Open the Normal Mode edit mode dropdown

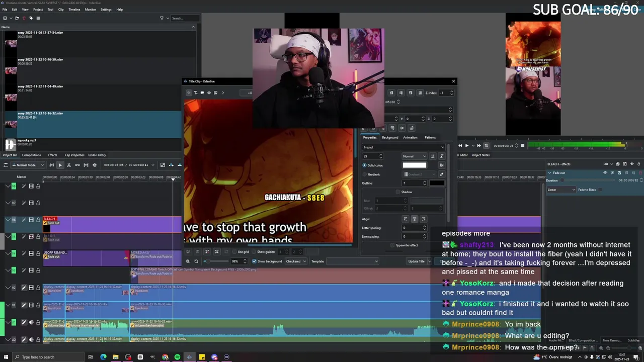pos(28,165)
